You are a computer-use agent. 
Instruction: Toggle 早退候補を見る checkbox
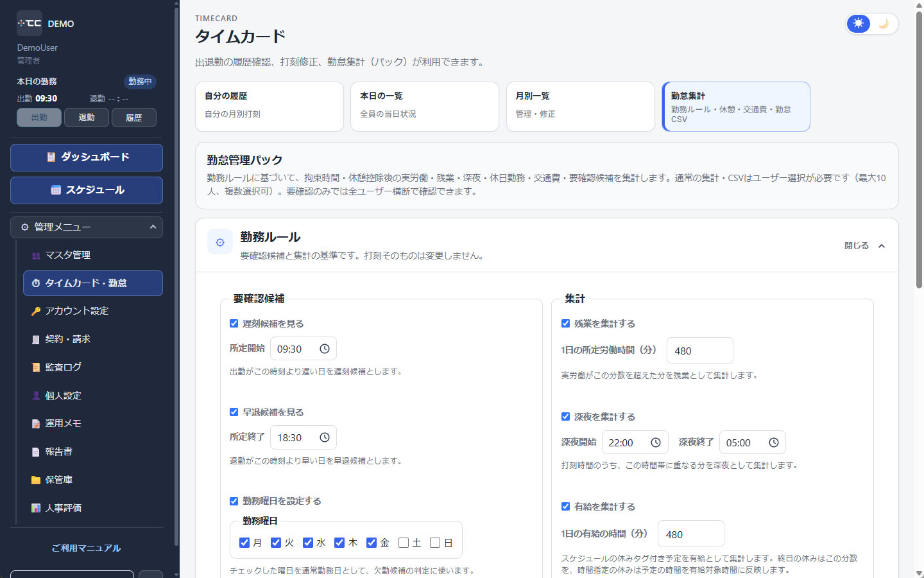click(234, 412)
